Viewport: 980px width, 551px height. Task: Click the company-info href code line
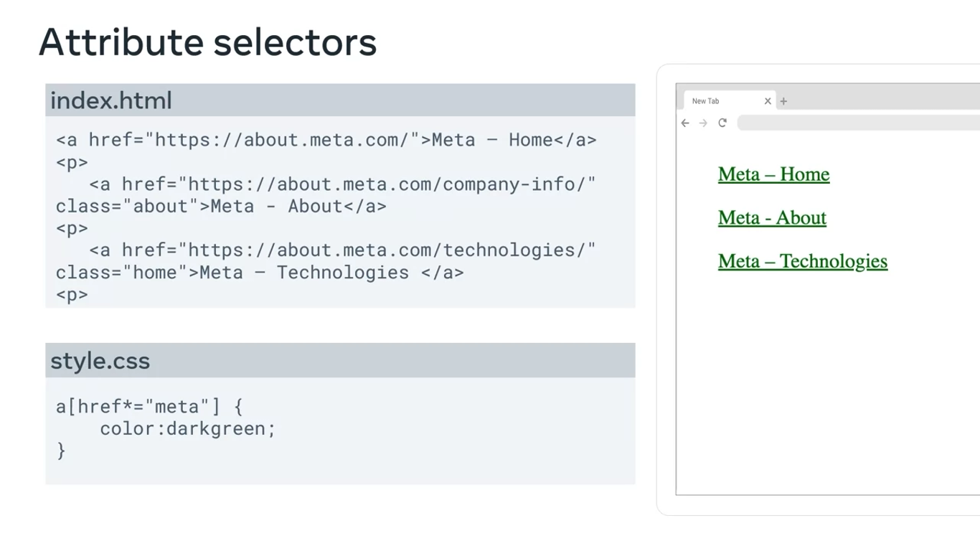[342, 184]
